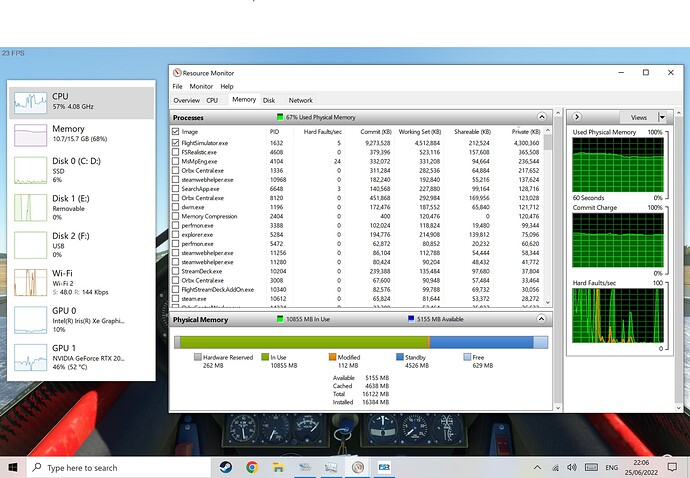Click the network icon in system tray
The width and height of the screenshot is (690, 478).
point(555,468)
